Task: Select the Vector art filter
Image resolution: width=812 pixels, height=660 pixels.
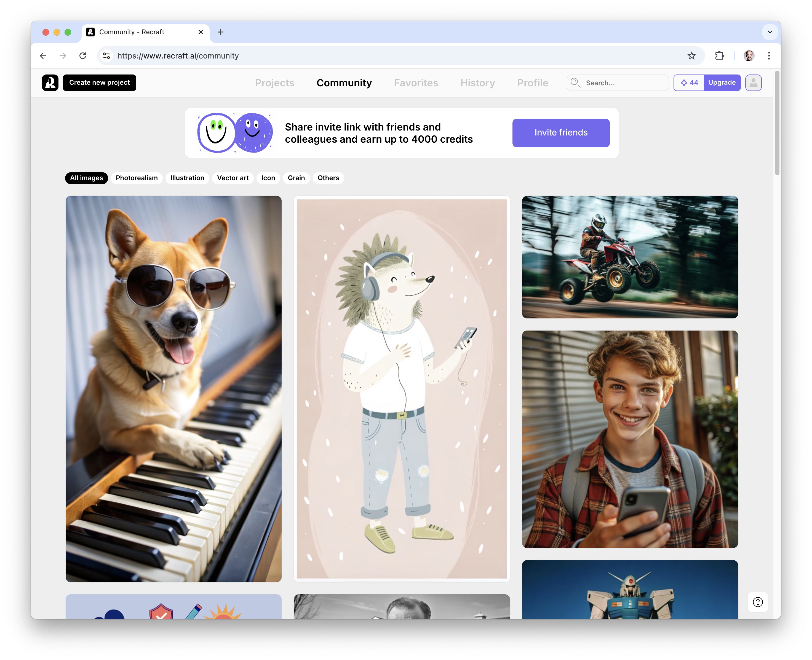Action: tap(233, 178)
